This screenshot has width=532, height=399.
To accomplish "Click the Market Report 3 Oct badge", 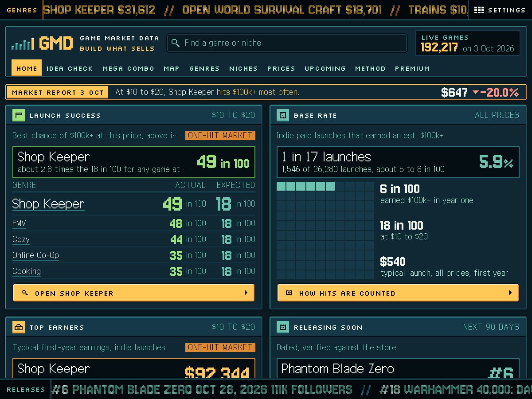I will point(58,93).
